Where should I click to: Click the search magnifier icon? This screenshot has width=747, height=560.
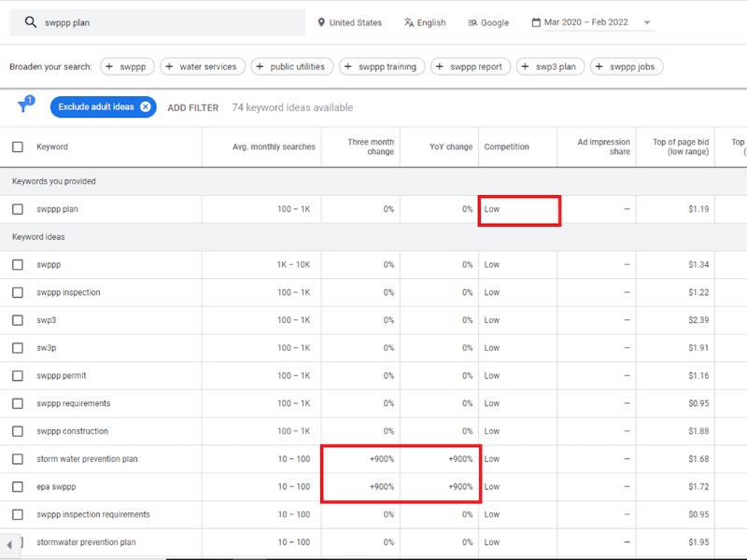[31, 21]
